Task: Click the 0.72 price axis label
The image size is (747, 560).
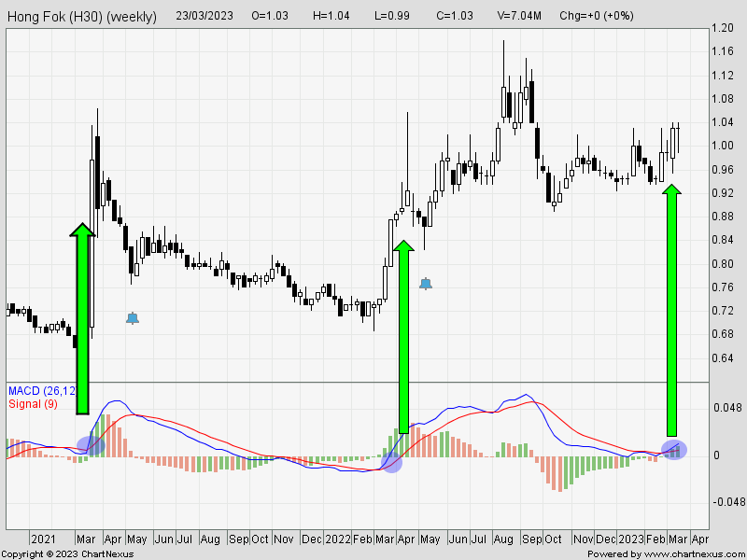Action: [722, 311]
